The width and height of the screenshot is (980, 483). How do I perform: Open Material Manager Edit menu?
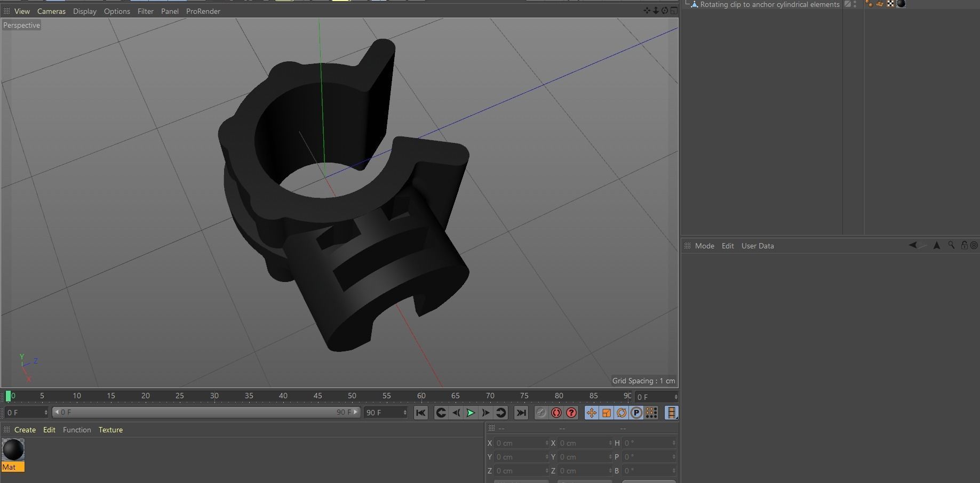[49, 430]
